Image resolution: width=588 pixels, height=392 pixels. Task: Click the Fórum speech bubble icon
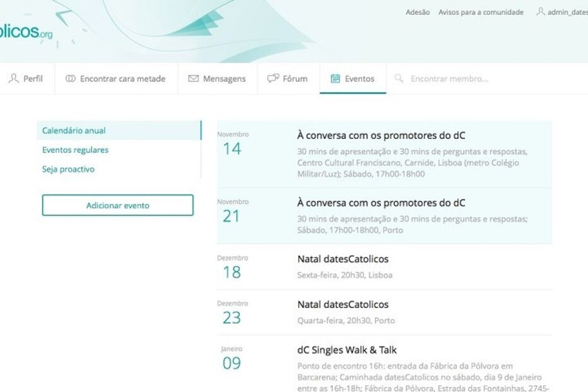point(273,78)
